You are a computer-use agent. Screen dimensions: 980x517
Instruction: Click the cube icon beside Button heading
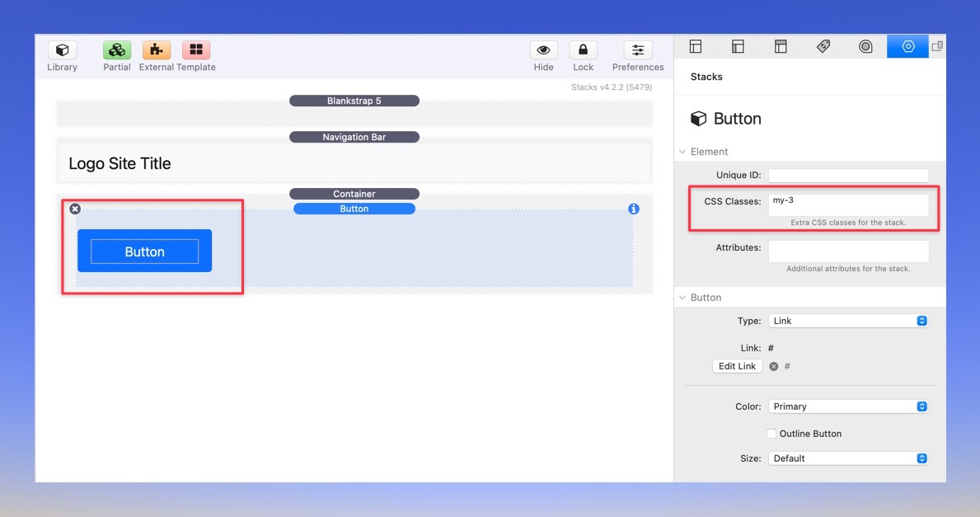698,119
